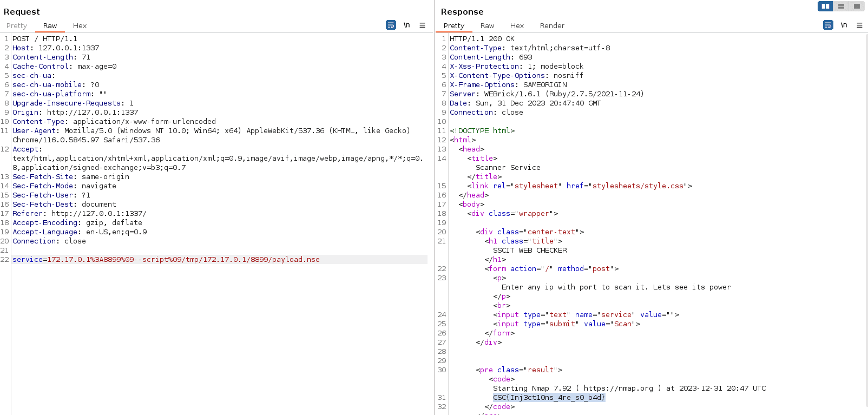
Task: Click the service payload parameter line
Action: click(x=166, y=260)
